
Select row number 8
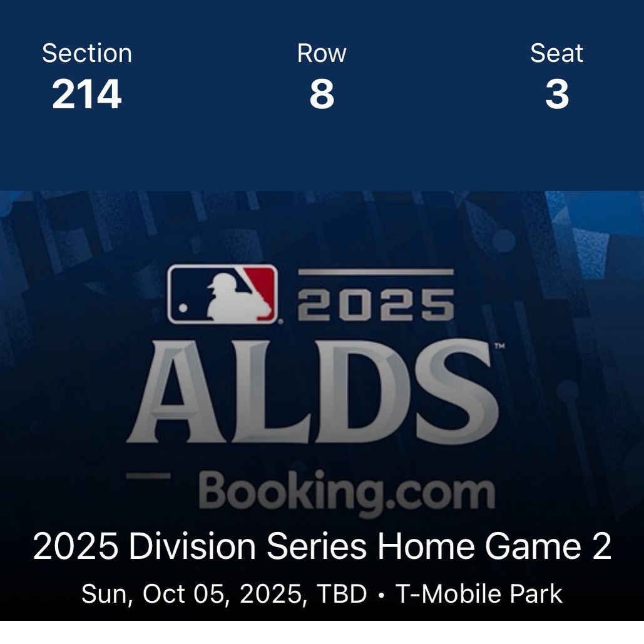[322, 95]
